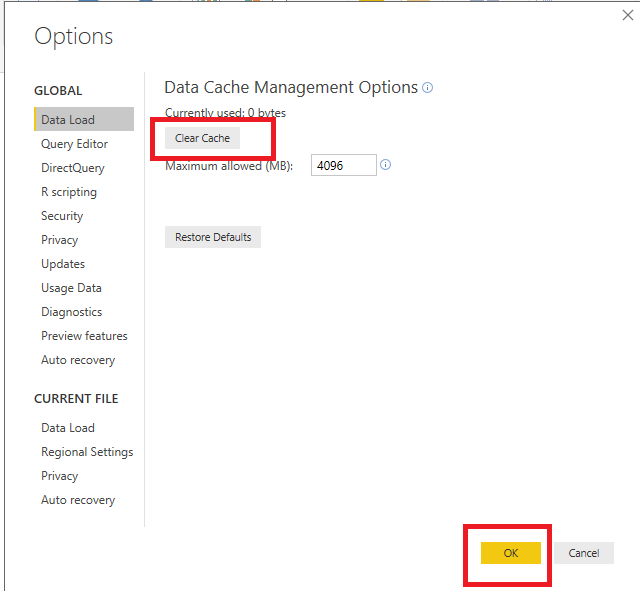Click info icon next to Maximum allowed field
This screenshot has width=640, height=591.
tap(386, 165)
